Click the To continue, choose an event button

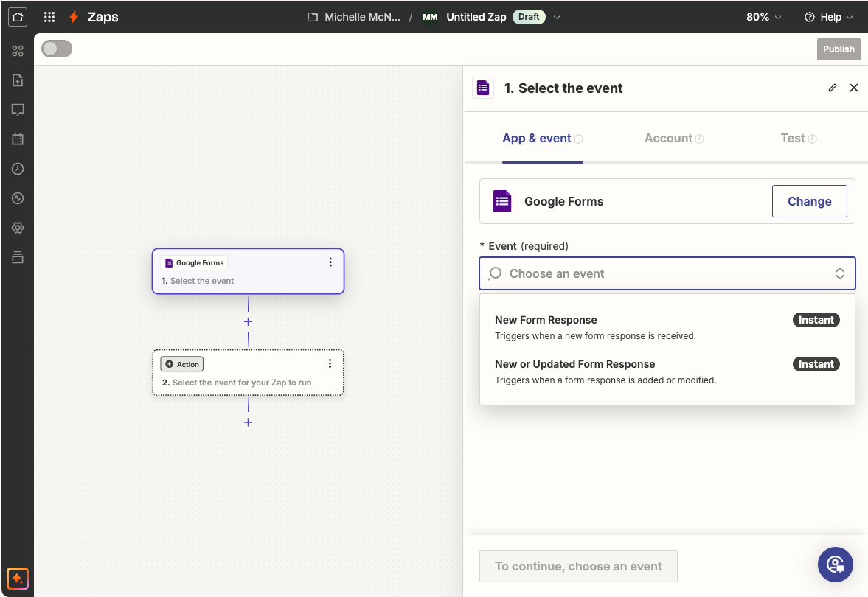(x=578, y=566)
